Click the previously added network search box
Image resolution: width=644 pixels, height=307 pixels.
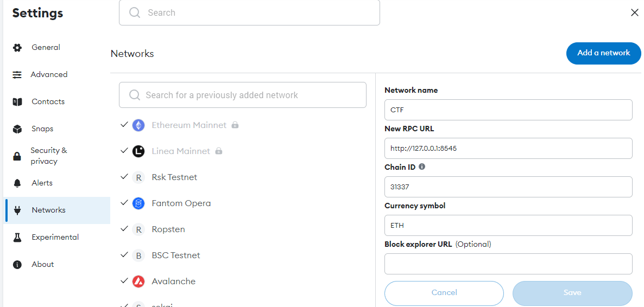[x=242, y=95]
